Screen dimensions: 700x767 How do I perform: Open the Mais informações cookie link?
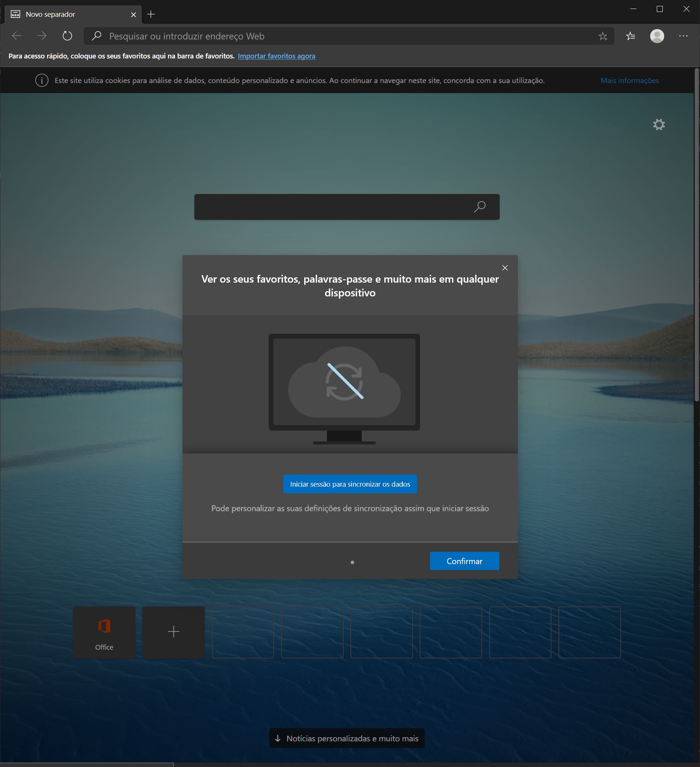(x=630, y=80)
